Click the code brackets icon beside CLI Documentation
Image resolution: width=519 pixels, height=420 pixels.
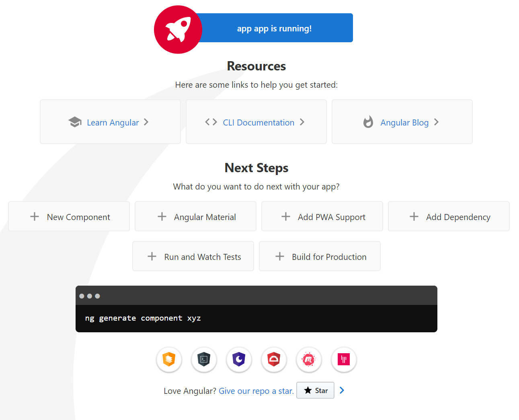pyautogui.click(x=211, y=122)
